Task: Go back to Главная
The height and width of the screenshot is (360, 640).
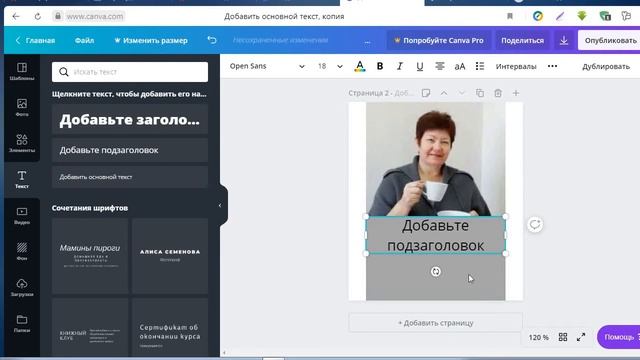Action: [35, 40]
